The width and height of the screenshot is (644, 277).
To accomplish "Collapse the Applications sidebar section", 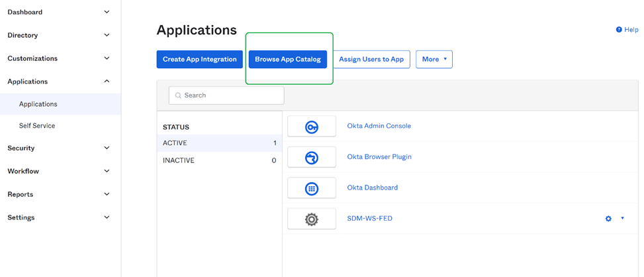I will (x=107, y=82).
